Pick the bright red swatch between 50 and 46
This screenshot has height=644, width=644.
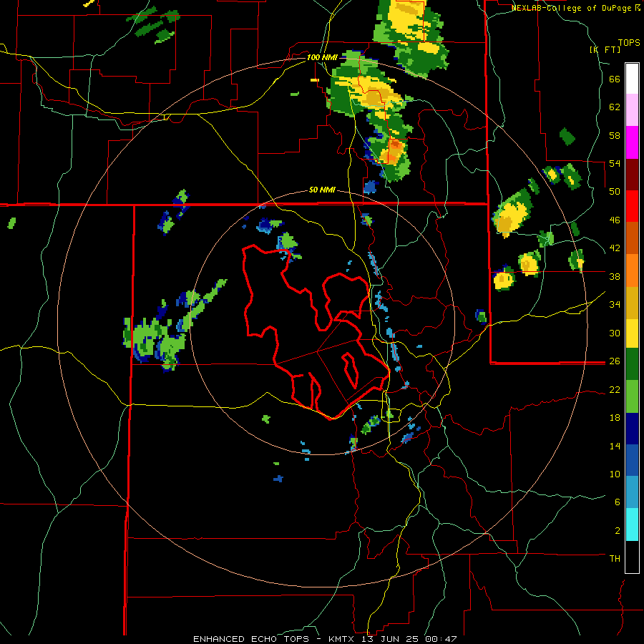pyautogui.click(x=632, y=206)
